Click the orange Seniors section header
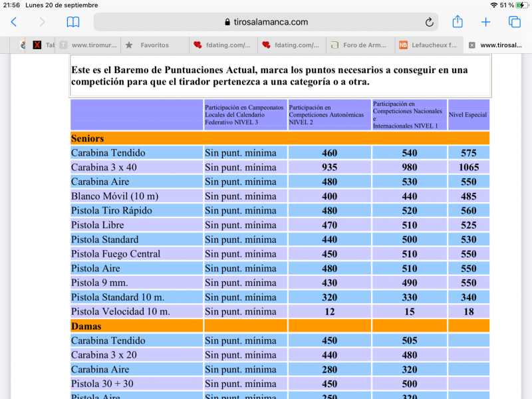Viewport: 532px width, 399px height. (x=279, y=138)
